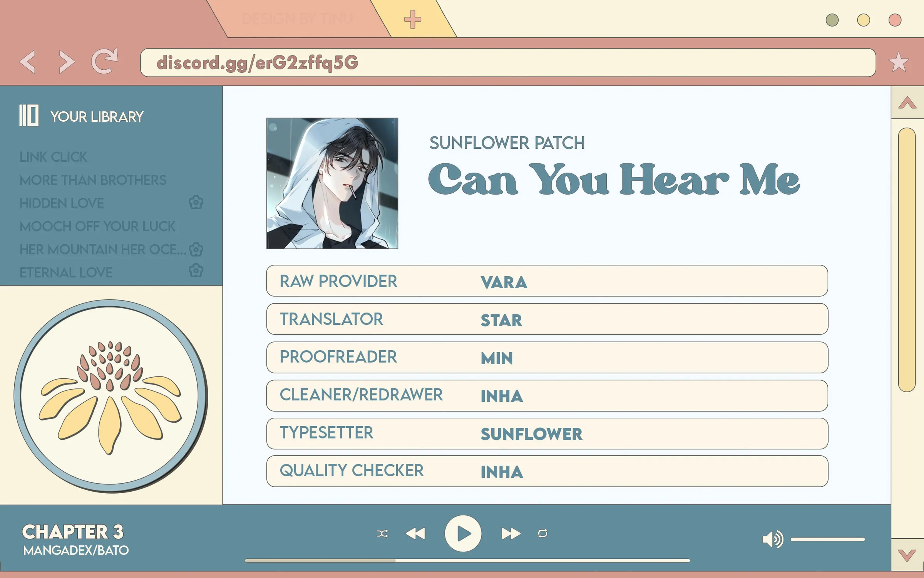The height and width of the screenshot is (578, 924).
Task: Skip forward with the fast-forward icon
Action: pos(511,533)
